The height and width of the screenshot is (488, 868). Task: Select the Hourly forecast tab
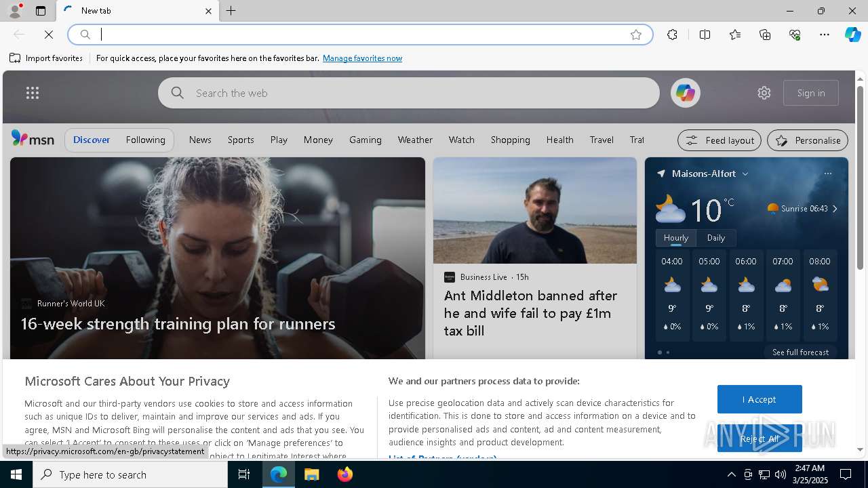[675, 238]
